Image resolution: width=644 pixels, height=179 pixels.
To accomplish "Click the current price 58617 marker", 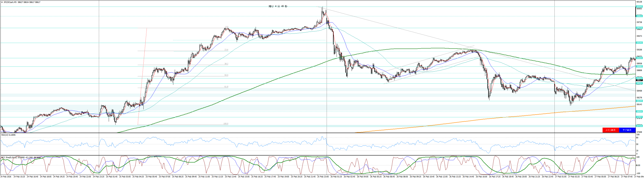I will (x=639, y=80).
